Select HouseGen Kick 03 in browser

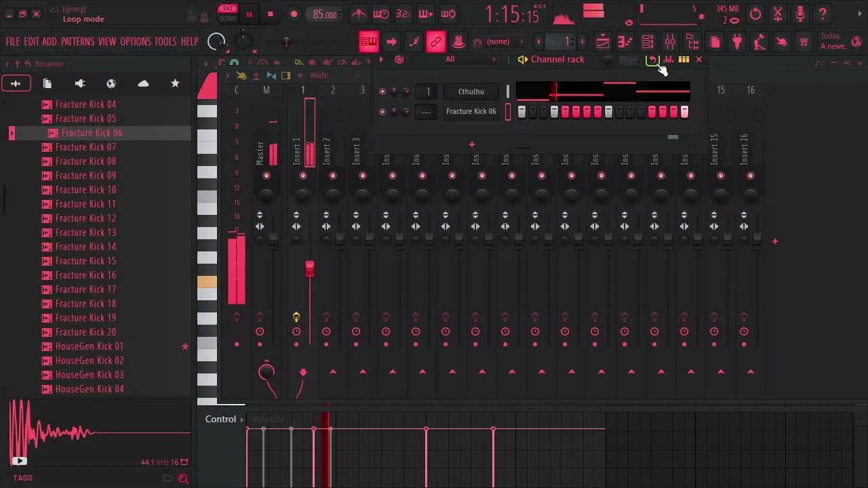(90, 375)
